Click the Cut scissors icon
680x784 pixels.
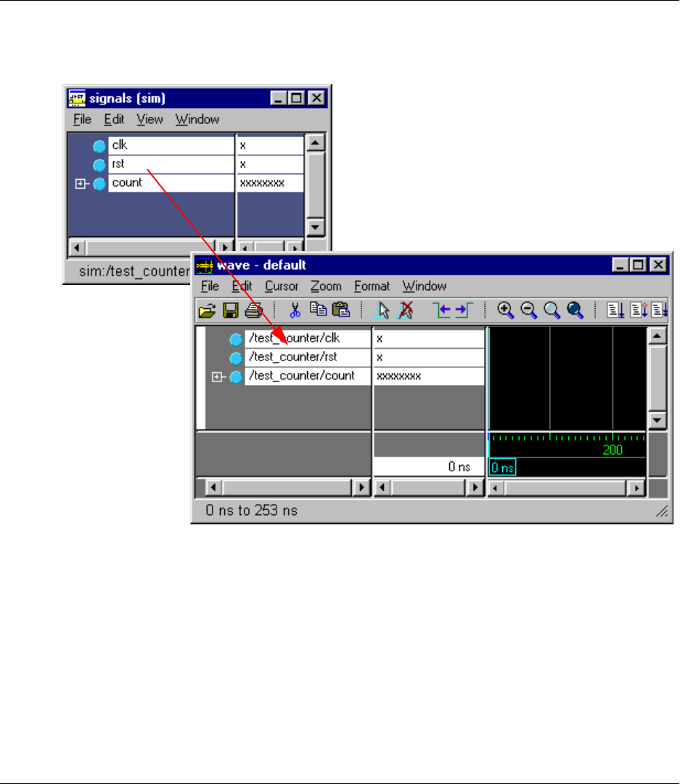[295, 310]
